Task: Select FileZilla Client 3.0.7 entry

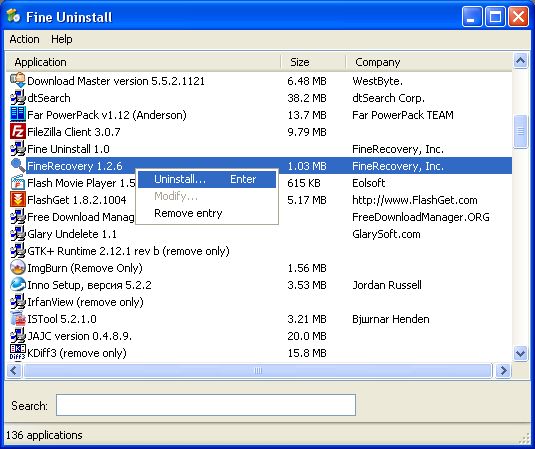Action: point(74,132)
